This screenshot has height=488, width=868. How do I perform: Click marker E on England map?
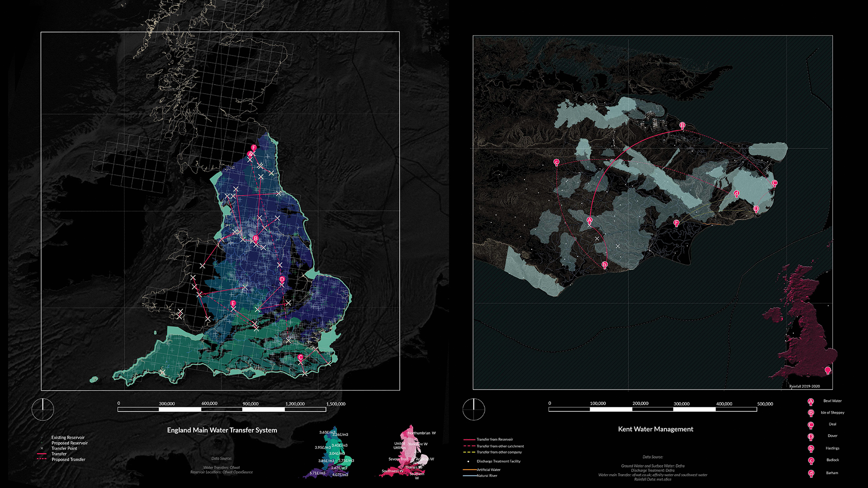pyautogui.click(x=233, y=304)
